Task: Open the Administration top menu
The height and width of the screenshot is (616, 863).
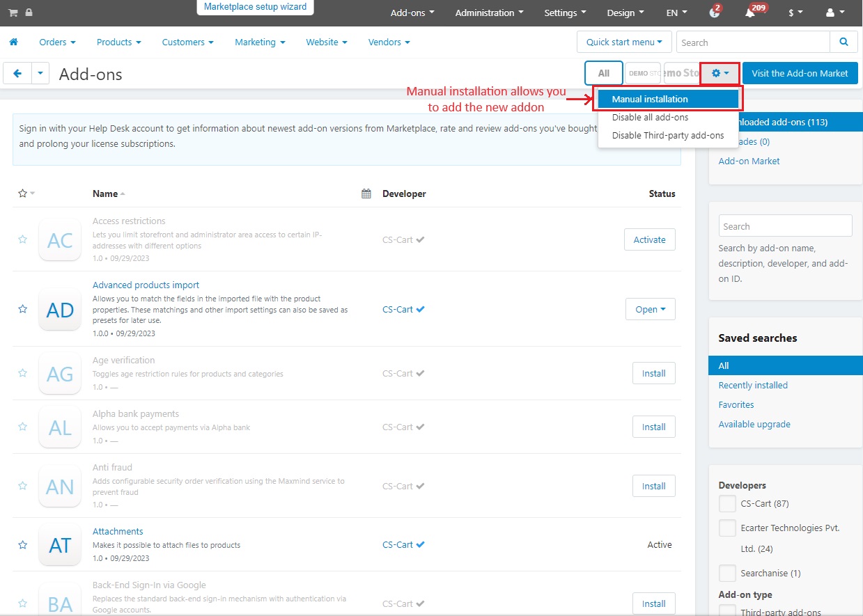Action: point(489,13)
